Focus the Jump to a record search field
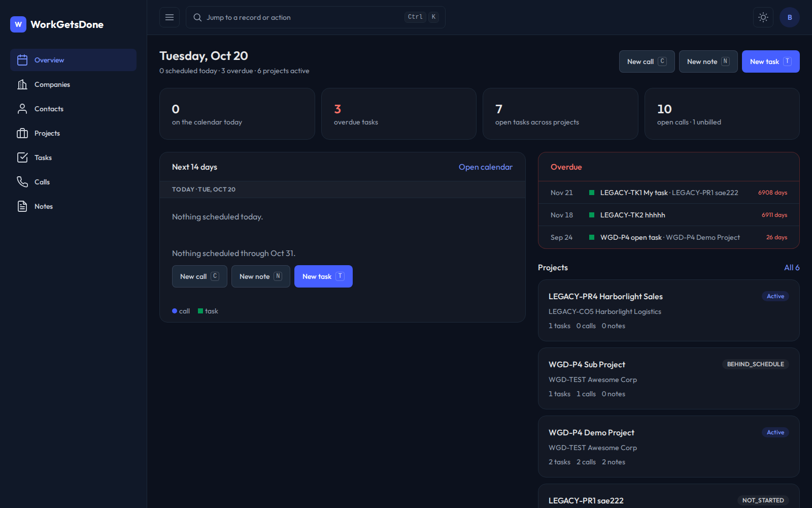Image resolution: width=812 pixels, height=508 pixels. pyautogui.click(x=316, y=17)
